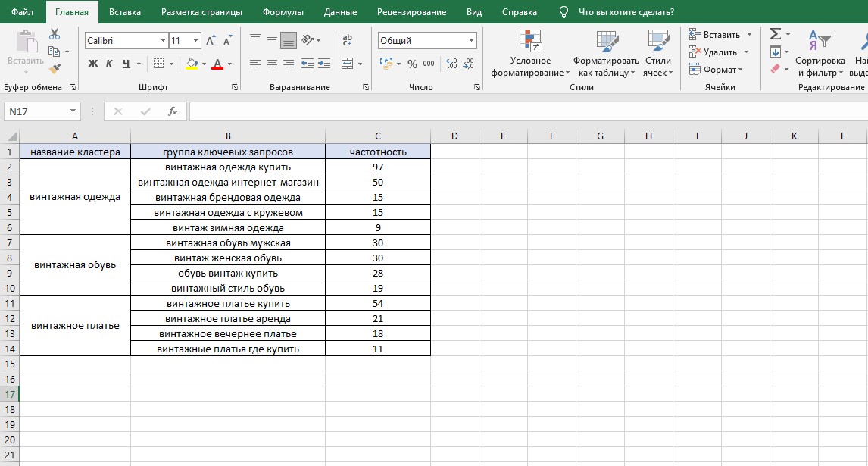This screenshot has width=868, height=466.
Task: Apply cell borders icon
Action: (158, 64)
